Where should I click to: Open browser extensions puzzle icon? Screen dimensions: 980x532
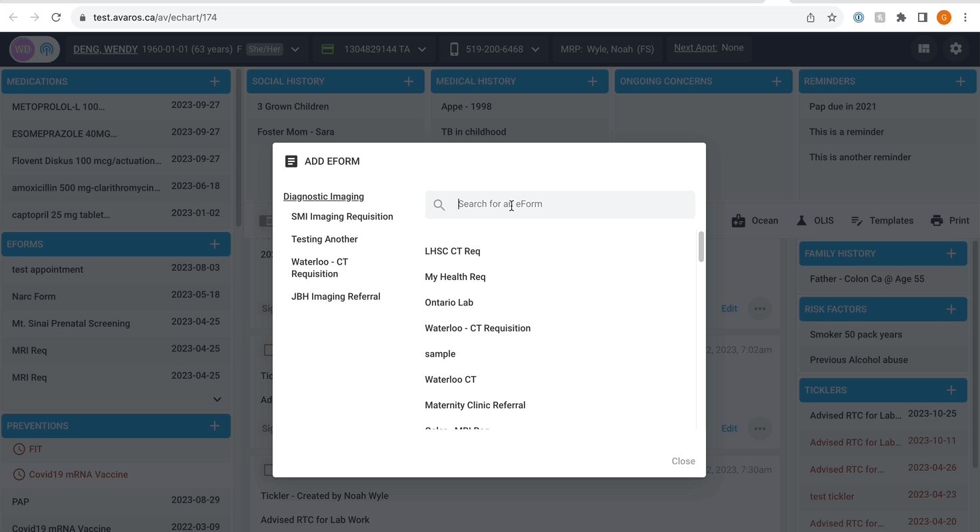(901, 17)
